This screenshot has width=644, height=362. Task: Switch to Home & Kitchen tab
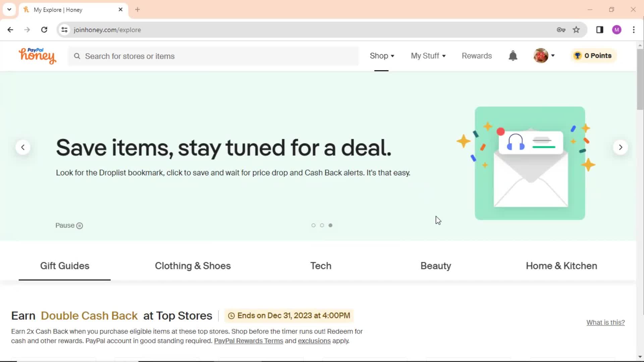pos(561,266)
